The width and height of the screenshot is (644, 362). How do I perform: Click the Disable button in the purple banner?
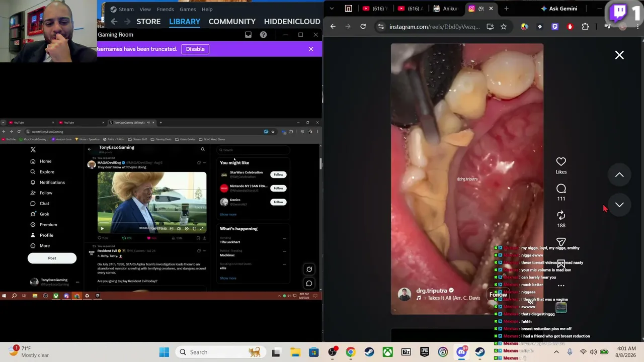(195, 49)
